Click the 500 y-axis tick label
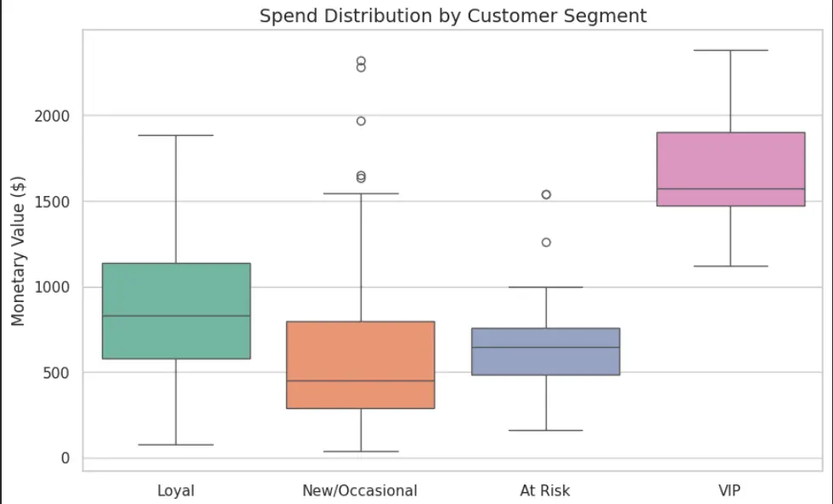 56,372
